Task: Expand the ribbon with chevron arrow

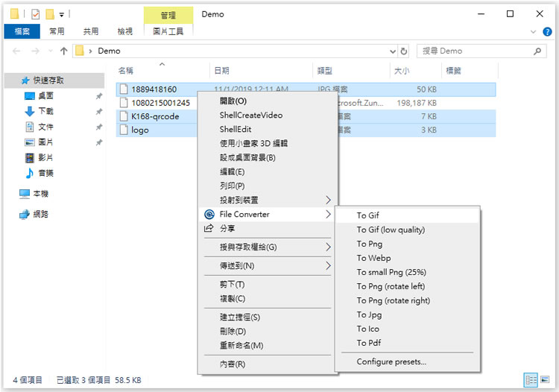Action: point(534,32)
